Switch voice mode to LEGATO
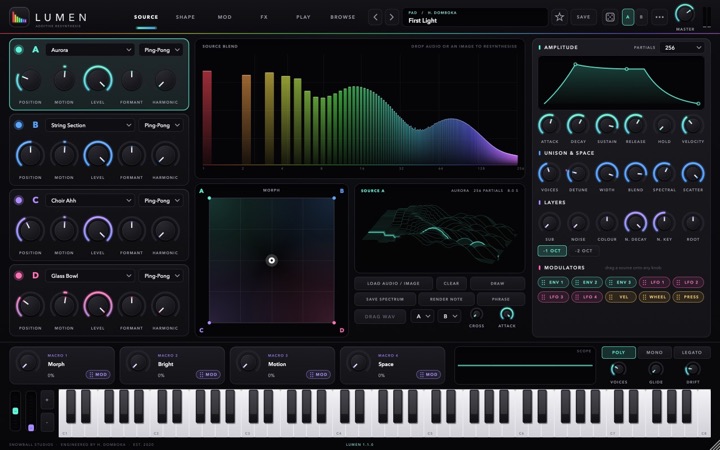720x450 pixels. pyautogui.click(x=692, y=352)
